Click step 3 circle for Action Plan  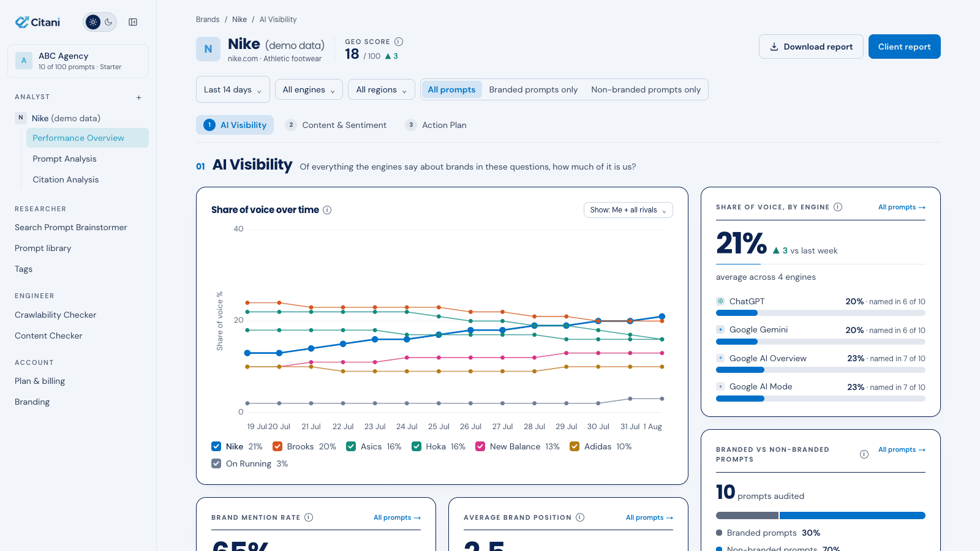(x=411, y=125)
